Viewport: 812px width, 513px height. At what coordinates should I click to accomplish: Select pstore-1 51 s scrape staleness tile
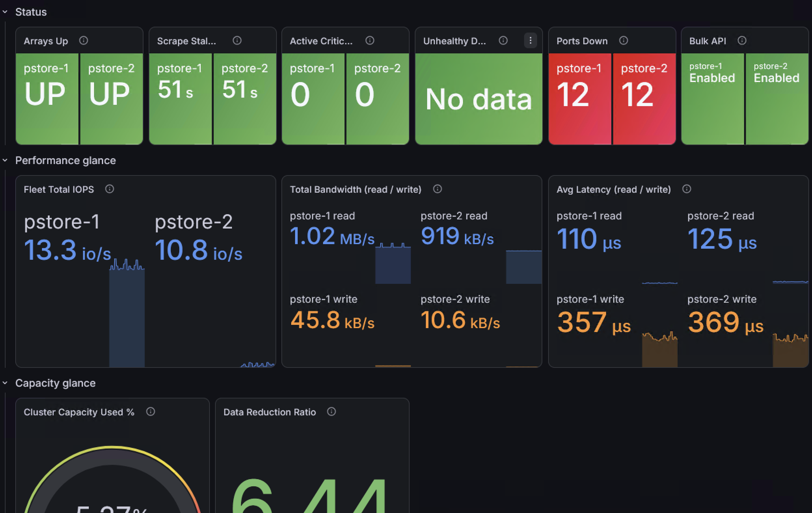coord(181,99)
